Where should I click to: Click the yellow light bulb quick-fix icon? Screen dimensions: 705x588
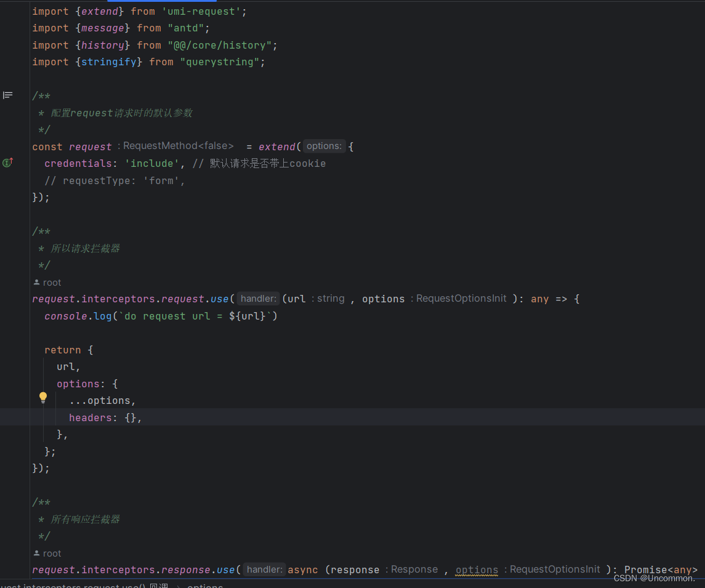click(43, 397)
